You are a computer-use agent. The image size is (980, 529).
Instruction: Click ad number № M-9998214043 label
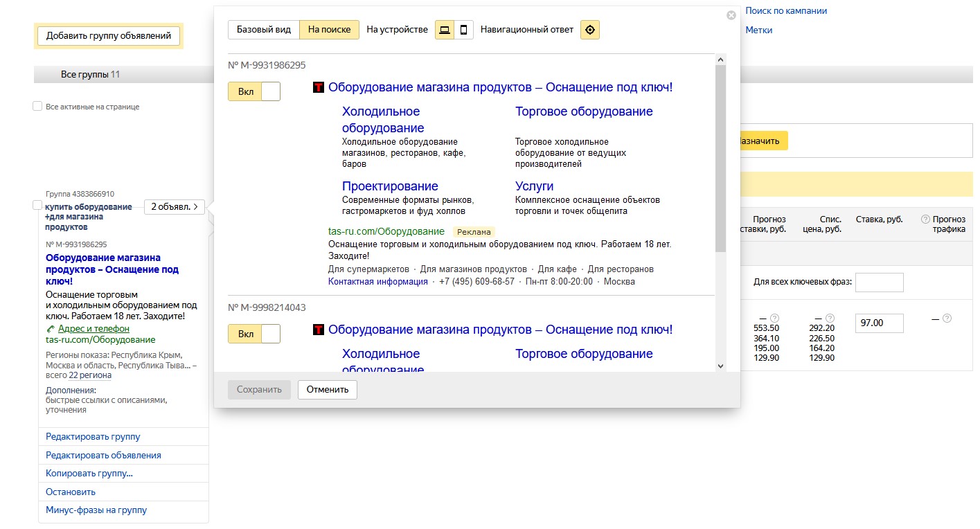point(267,307)
